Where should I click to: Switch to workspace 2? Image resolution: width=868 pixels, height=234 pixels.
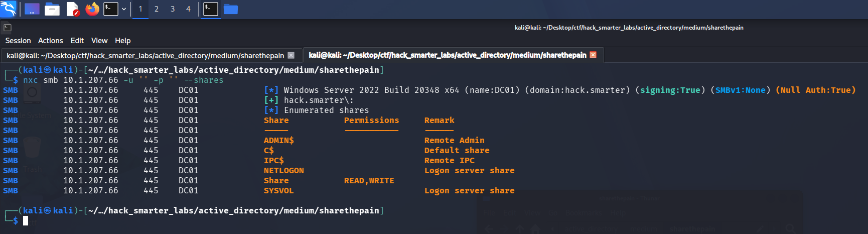pyautogui.click(x=157, y=9)
